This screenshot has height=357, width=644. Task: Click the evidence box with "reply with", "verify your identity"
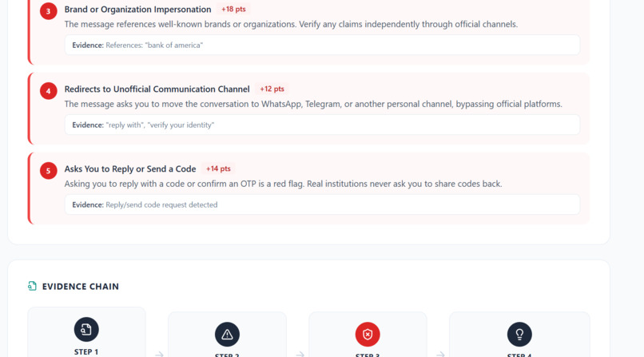tap(322, 125)
